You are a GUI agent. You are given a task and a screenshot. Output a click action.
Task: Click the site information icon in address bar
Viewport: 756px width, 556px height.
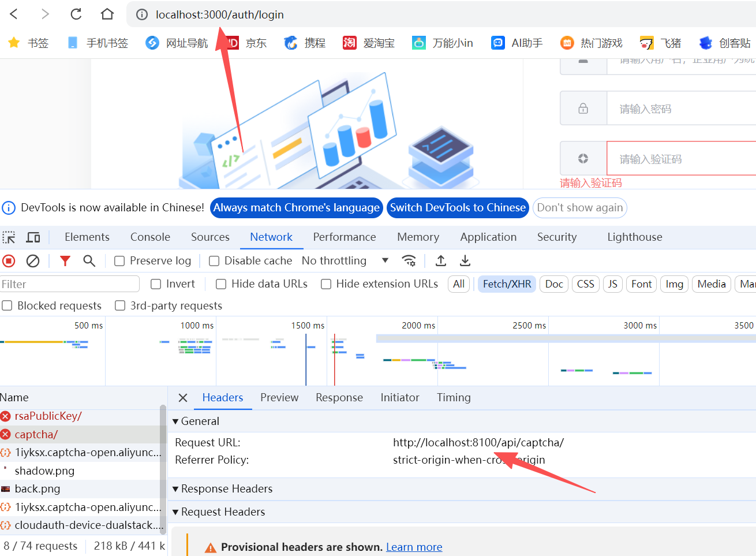click(141, 14)
